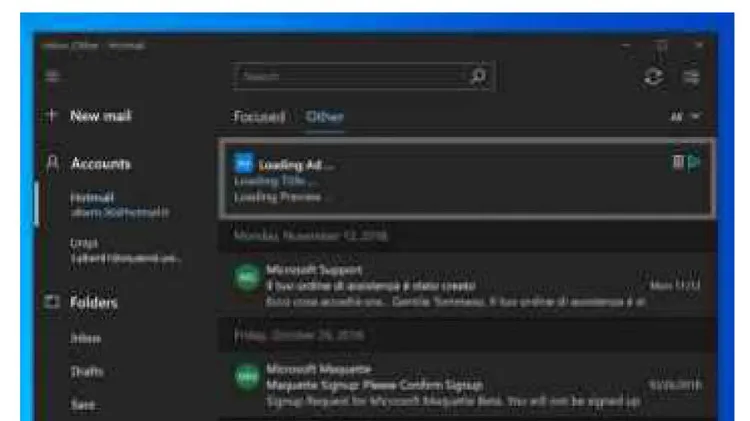Enter selection mode via list icon
This screenshot has width=750, height=421.
(x=691, y=77)
